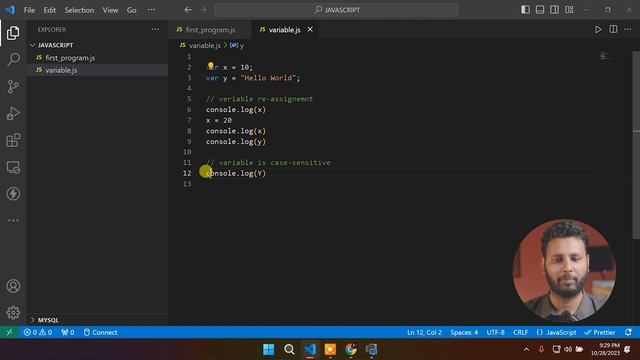The image size is (640, 360).
Task: Open Ln 12, Col 2 go-to-line indicator
Action: click(424, 332)
